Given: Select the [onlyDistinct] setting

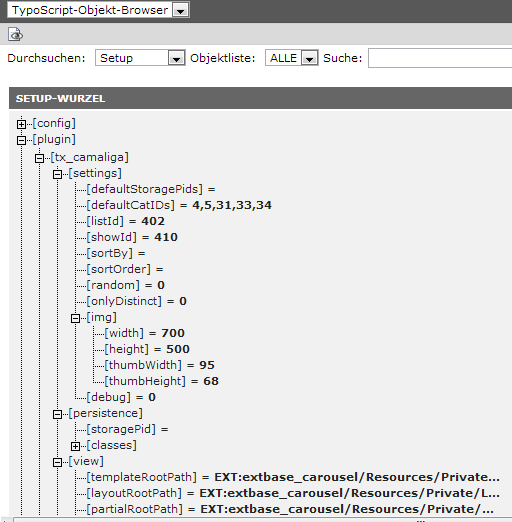Looking at the screenshot, I should pos(124,301).
